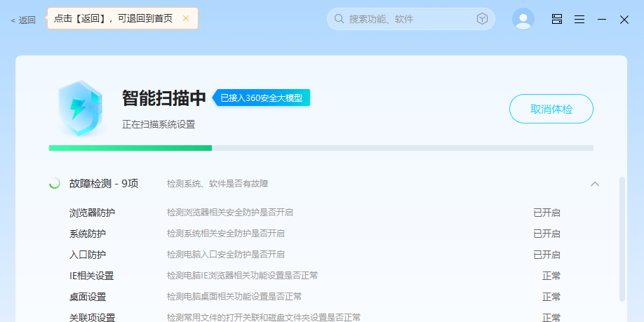This screenshot has width=644, height=322.
Task: Collapse the 故障检测 section using the chevron
Action: point(595,184)
